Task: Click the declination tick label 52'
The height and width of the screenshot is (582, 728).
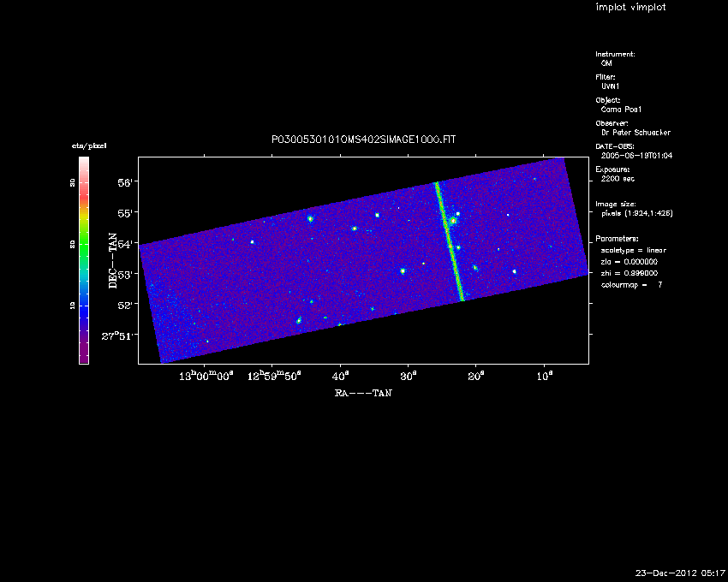Action: pyautogui.click(x=125, y=305)
